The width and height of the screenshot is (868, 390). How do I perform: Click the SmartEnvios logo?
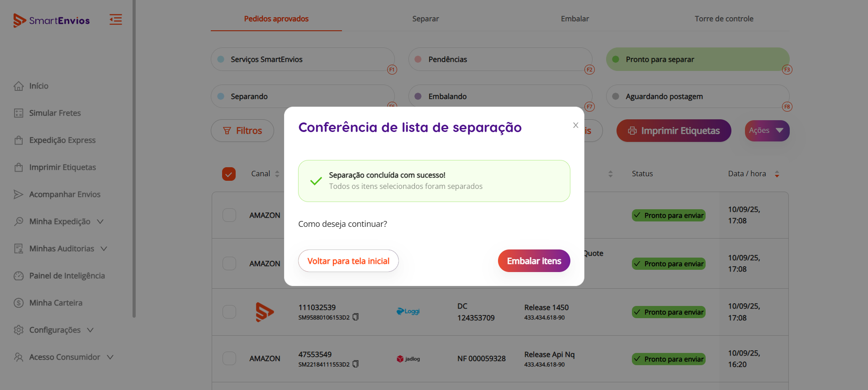point(52,20)
